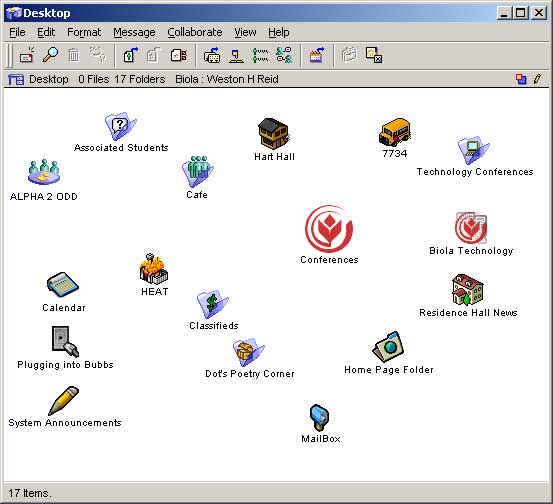Image resolution: width=553 pixels, height=504 pixels.
Task: Open the Collaborate menu
Action: coord(195,32)
